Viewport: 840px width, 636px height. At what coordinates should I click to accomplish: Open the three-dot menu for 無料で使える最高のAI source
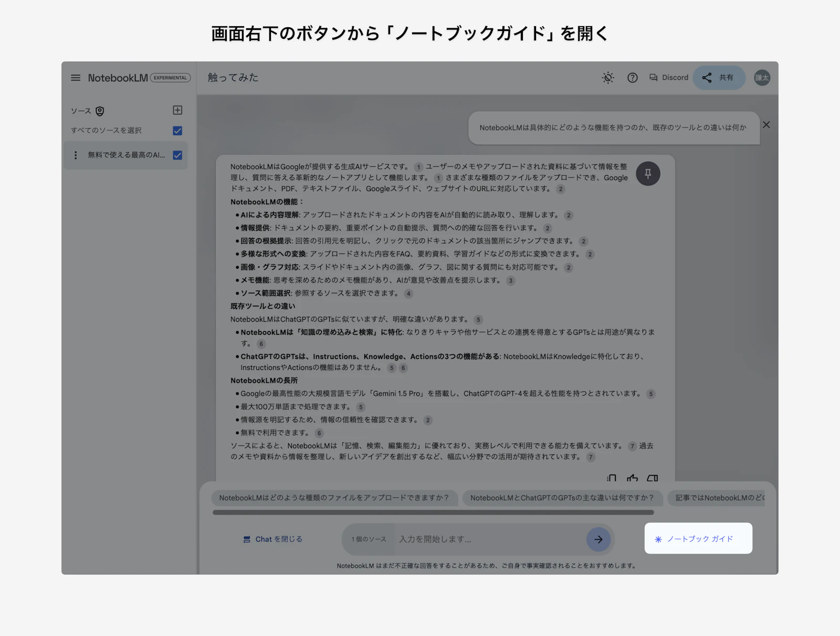pos(76,155)
